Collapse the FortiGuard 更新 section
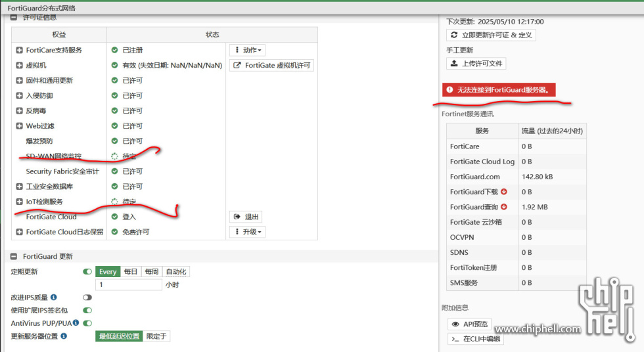Viewport: 644px width, 352px height. pos(14,256)
